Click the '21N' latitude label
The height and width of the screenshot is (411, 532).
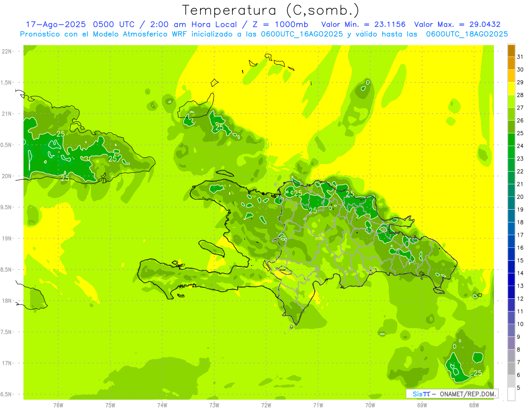point(7,114)
